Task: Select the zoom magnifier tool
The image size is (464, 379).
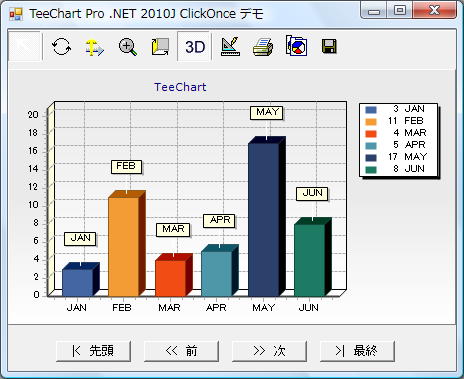Action: pos(128,47)
